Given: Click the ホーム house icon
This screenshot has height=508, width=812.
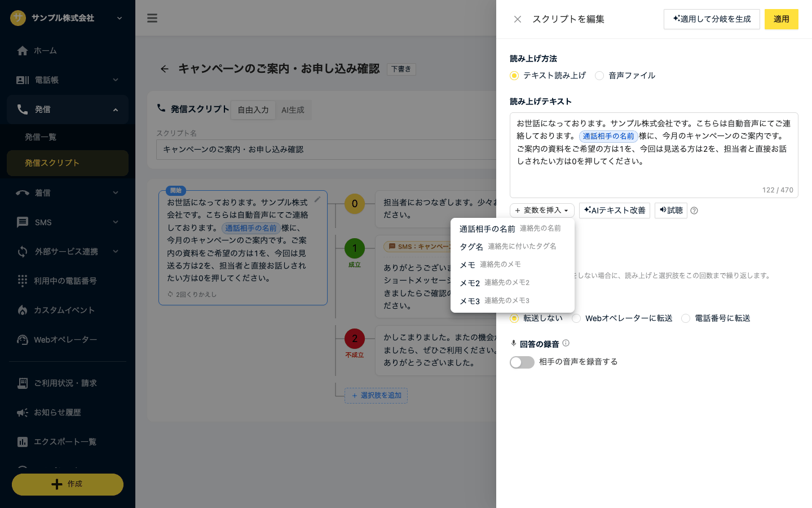Looking at the screenshot, I should click(x=23, y=51).
